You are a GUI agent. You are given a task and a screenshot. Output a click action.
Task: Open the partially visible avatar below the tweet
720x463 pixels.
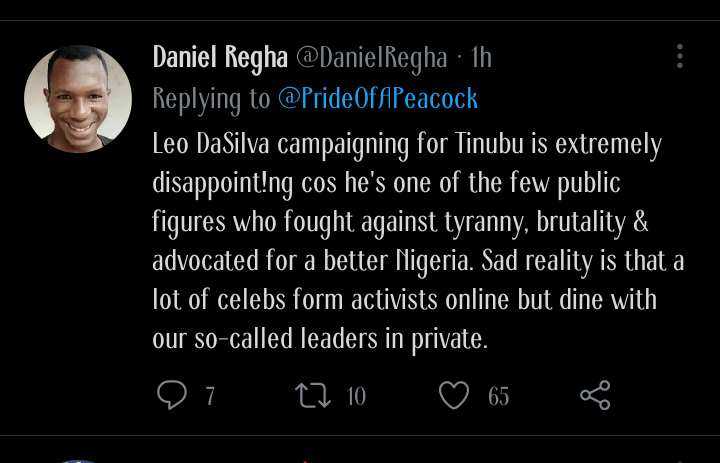tap(78, 461)
